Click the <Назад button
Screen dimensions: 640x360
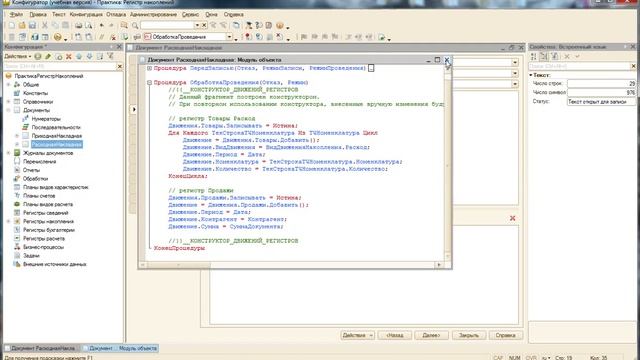(394, 335)
